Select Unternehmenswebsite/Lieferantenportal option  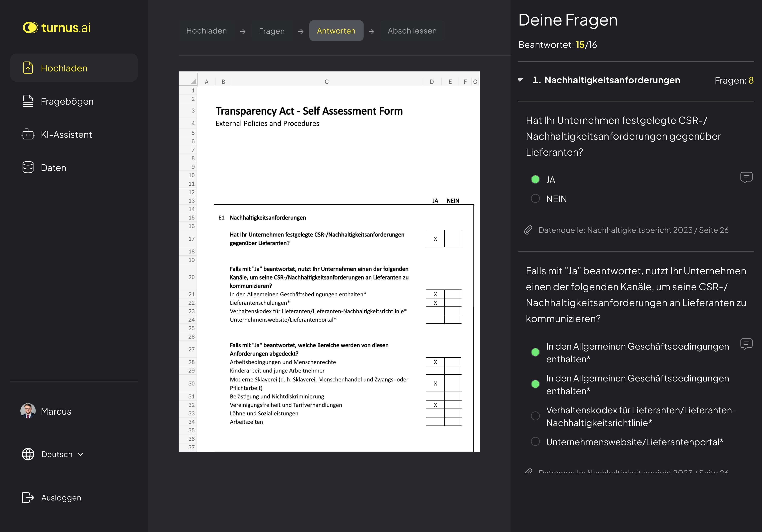(535, 441)
